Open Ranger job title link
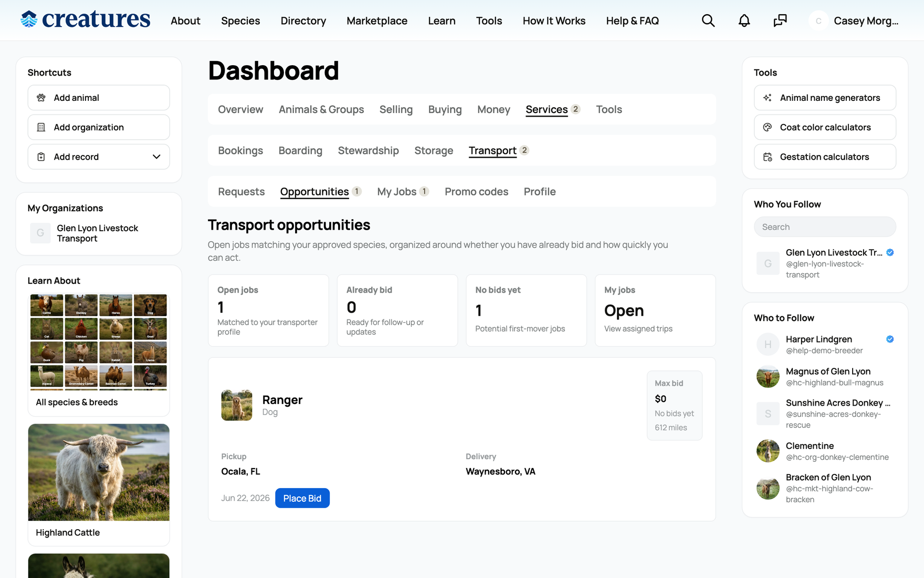 tap(282, 400)
